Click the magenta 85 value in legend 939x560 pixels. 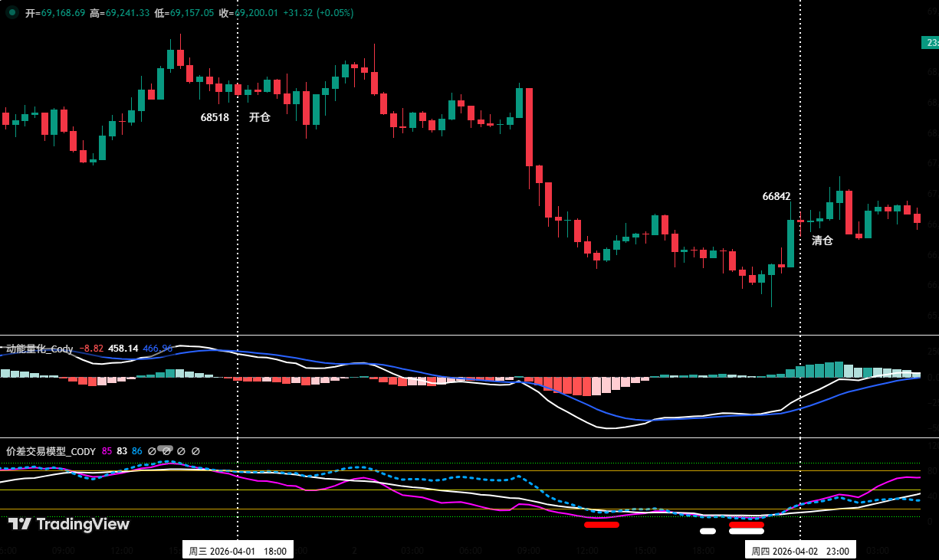107,451
